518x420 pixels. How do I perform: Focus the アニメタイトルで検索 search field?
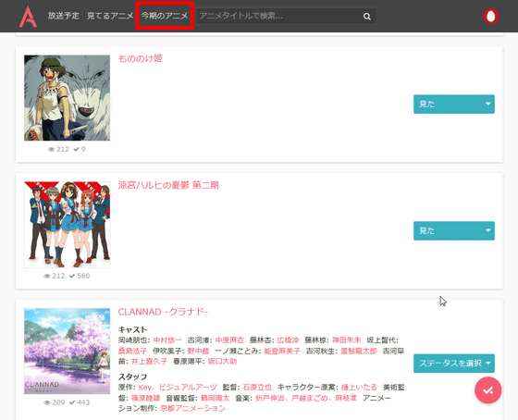point(286,17)
